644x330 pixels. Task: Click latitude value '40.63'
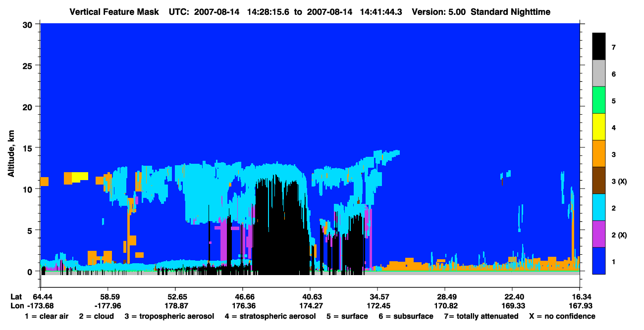click(x=310, y=296)
